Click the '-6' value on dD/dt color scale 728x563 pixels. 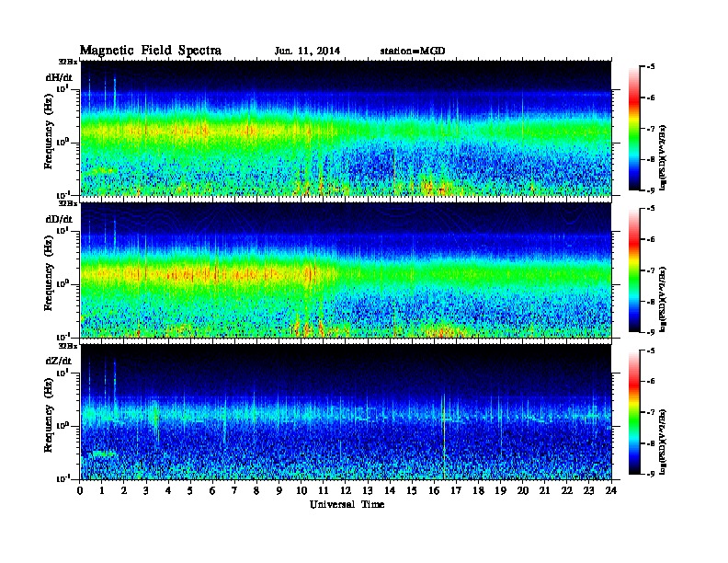coord(651,240)
